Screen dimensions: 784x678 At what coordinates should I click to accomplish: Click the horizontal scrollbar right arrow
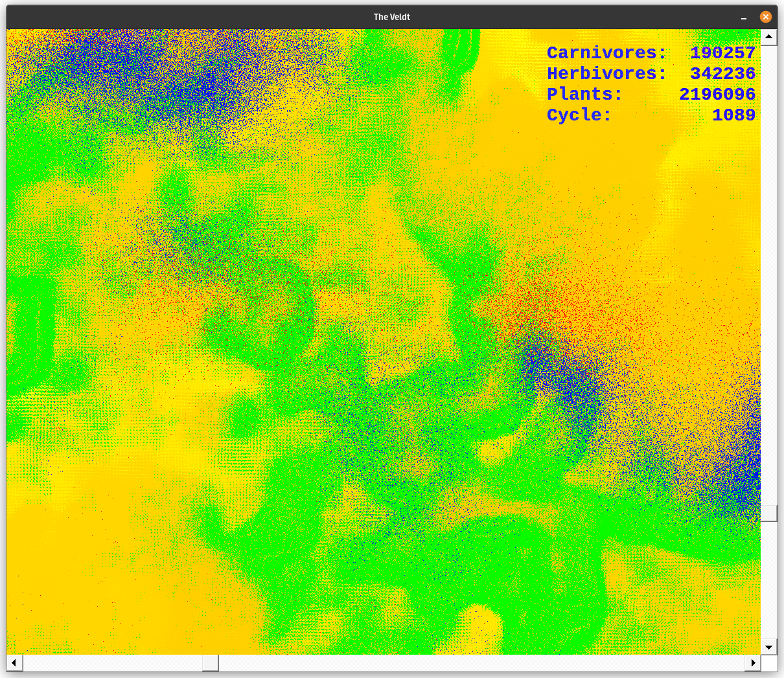click(x=752, y=663)
